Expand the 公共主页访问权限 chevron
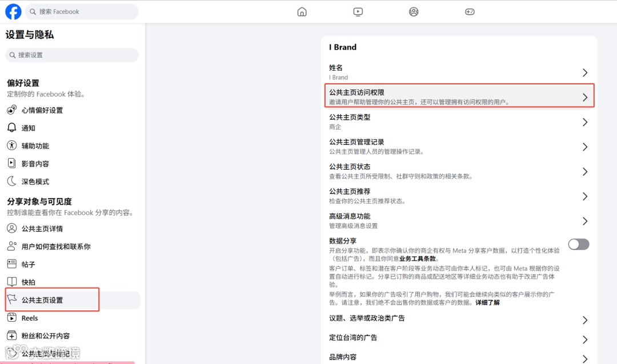617x364 pixels. point(585,98)
